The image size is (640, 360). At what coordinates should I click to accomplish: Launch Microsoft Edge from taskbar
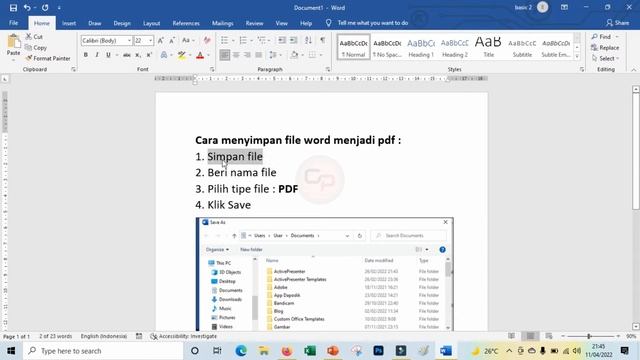coord(241,351)
